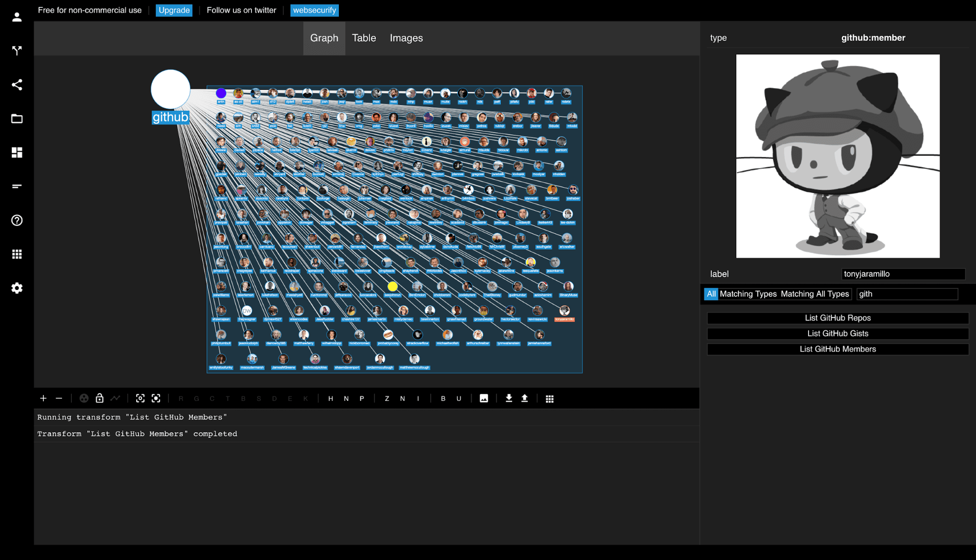This screenshot has width=976, height=560.
Task: Click the P letter toolbar button
Action: tap(362, 398)
